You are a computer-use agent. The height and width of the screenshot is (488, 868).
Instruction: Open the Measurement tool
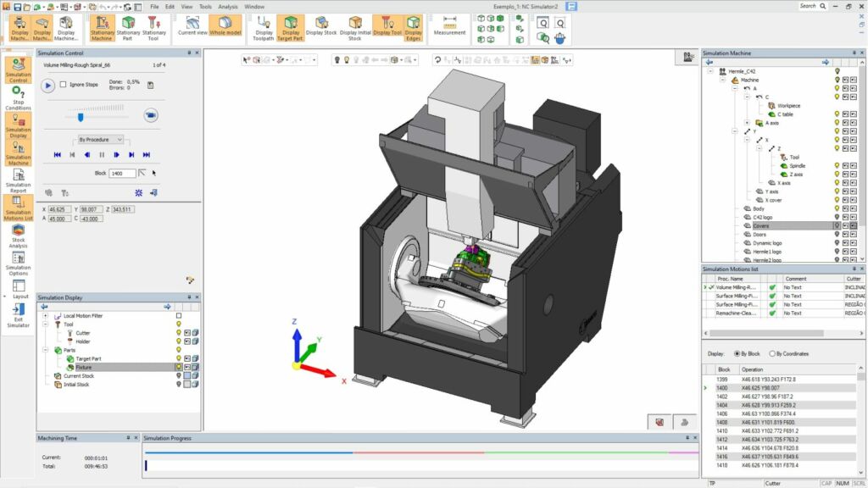(x=449, y=25)
